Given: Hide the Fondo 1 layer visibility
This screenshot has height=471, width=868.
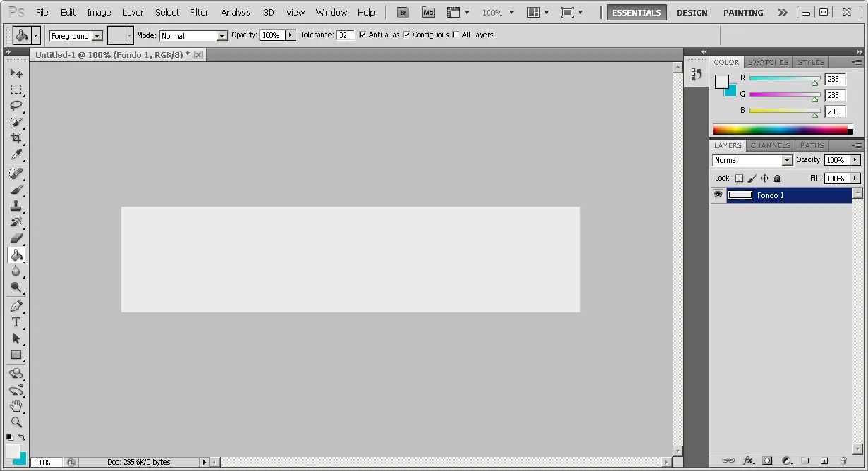Looking at the screenshot, I should [x=718, y=195].
